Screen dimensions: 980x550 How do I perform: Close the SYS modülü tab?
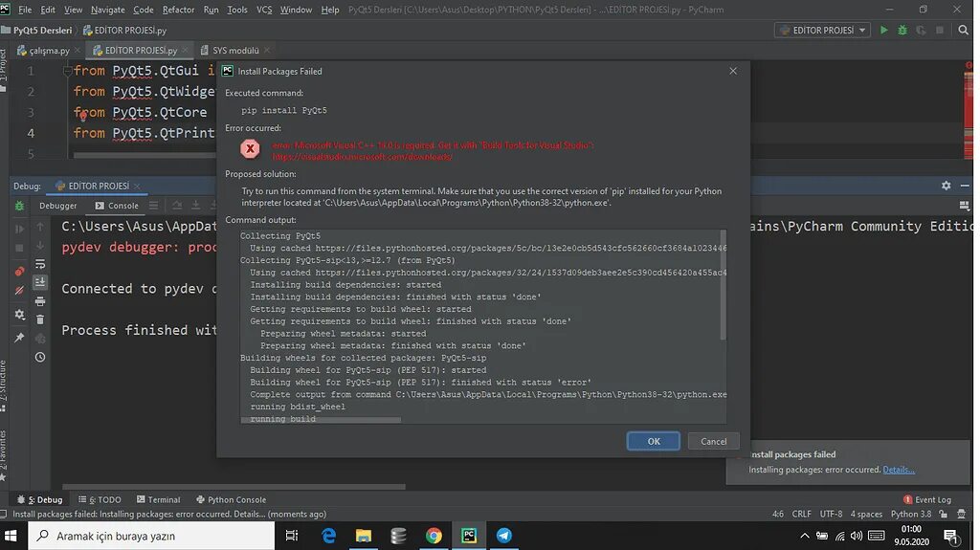click(x=267, y=50)
